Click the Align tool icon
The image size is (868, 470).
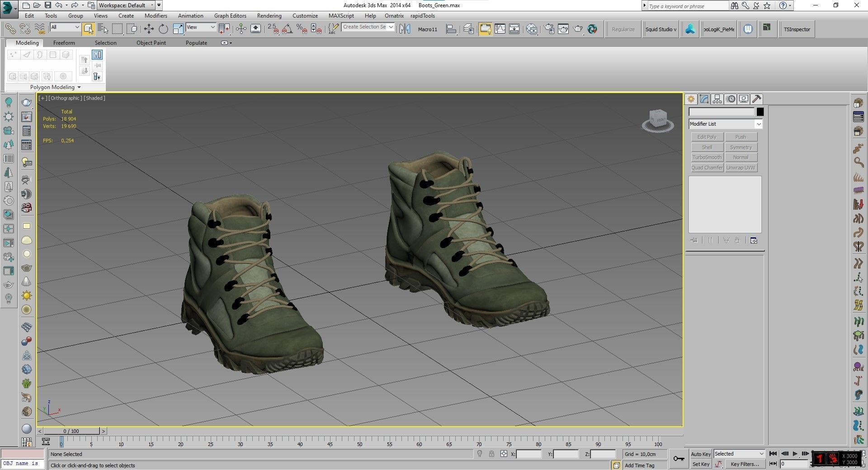(x=451, y=29)
